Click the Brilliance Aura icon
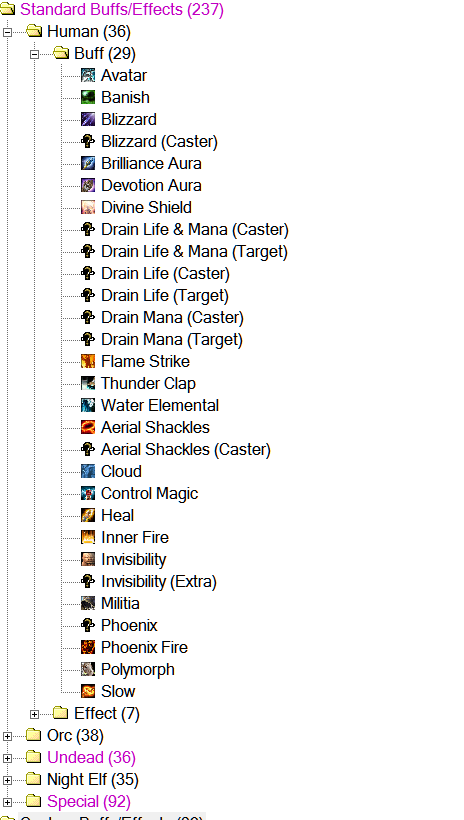464x820 pixels. pos(88,163)
